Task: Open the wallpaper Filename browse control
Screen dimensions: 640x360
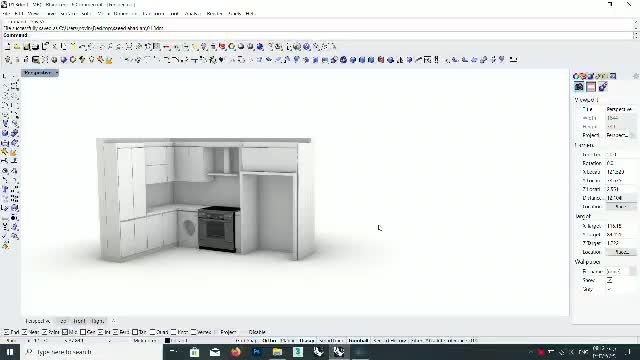Action: tap(632, 271)
